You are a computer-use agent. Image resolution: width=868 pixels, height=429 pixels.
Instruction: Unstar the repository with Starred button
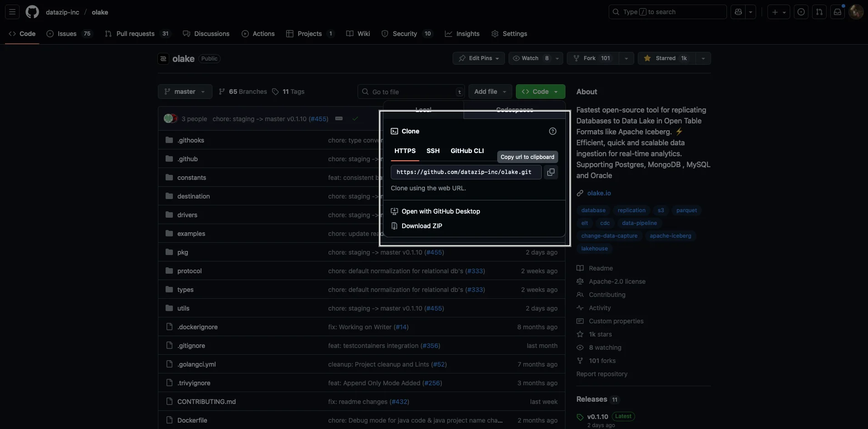666,58
